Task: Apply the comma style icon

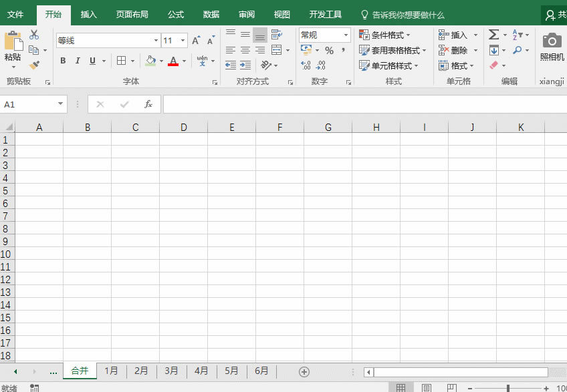Action: [343, 50]
